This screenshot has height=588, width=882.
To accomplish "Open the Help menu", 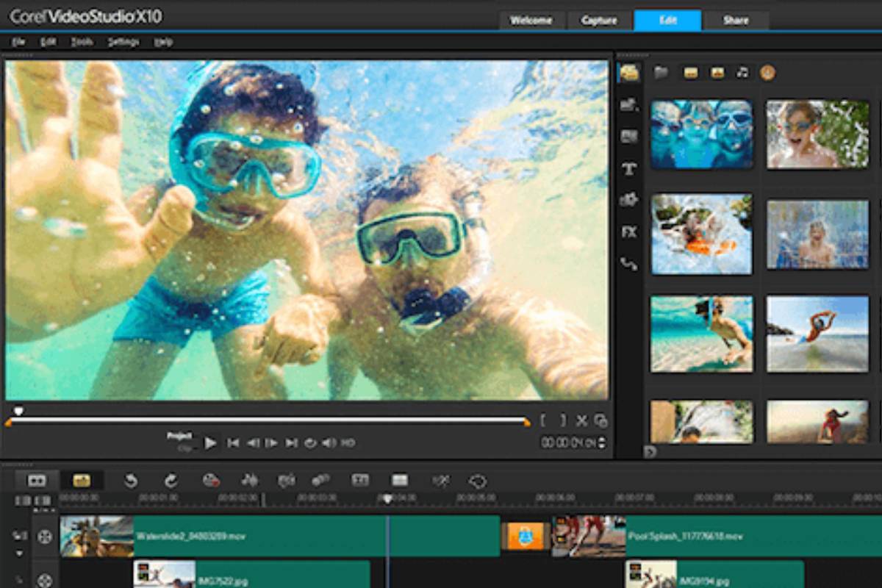I will pyautogui.click(x=163, y=42).
